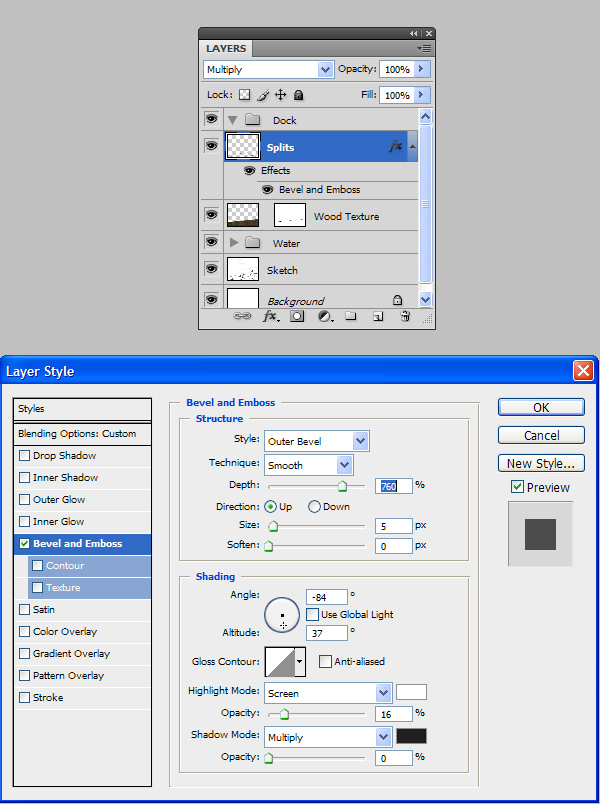The image size is (600, 804).
Task: Enable the Contour checkbox
Action: point(37,566)
